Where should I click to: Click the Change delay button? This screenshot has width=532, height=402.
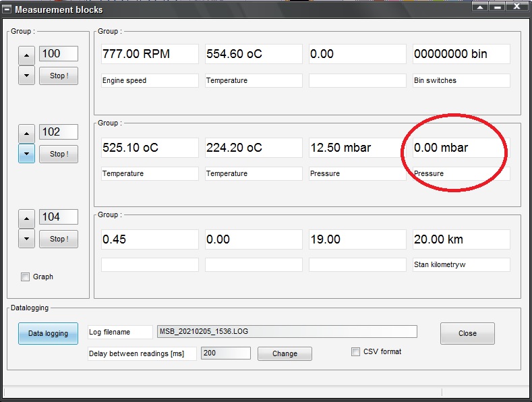coord(285,353)
